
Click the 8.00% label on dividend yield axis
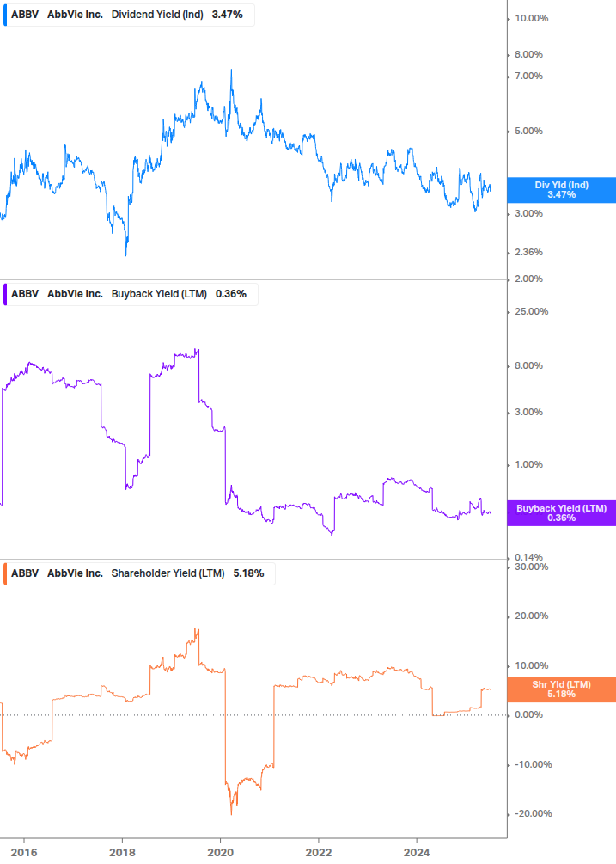click(x=528, y=54)
